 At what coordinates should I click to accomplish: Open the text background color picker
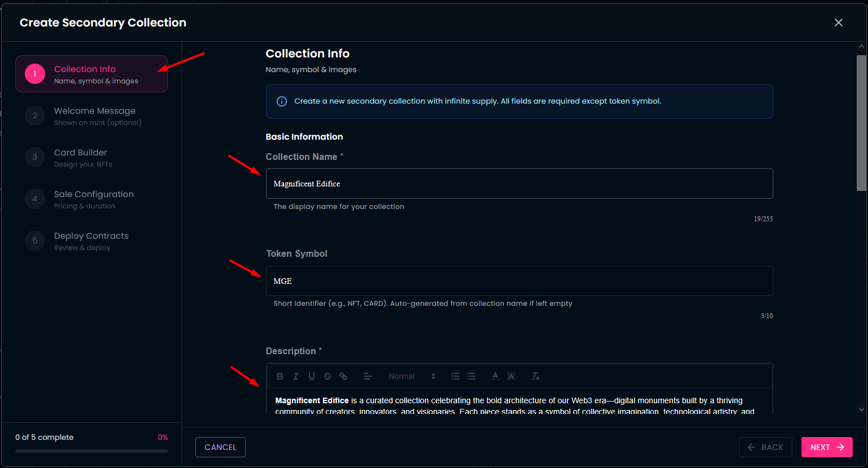(x=511, y=376)
